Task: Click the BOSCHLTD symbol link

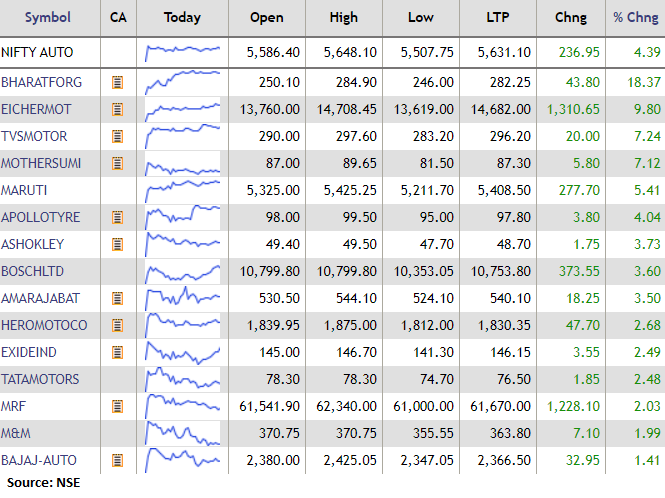Action: click(x=34, y=271)
